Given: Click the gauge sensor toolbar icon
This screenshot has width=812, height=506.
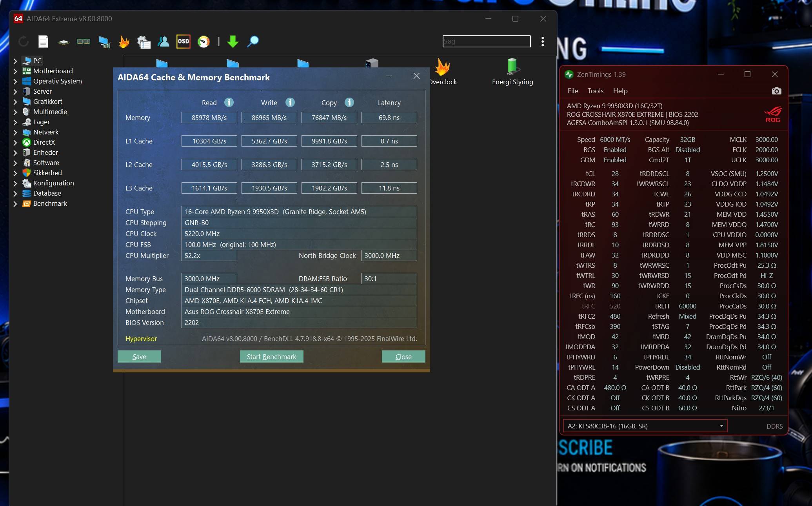Looking at the screenshot, I should [203, 42].
